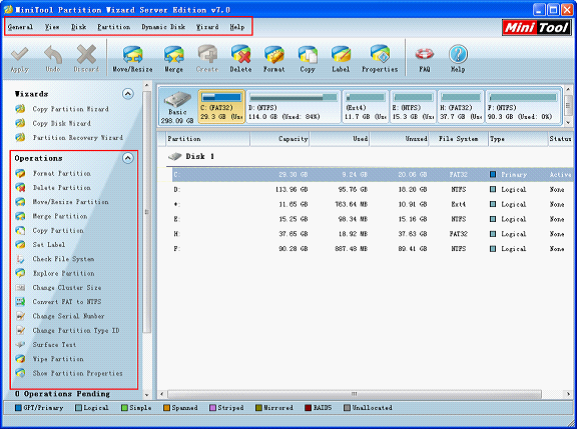Screen dimensions: 577x430
Task: Sort by the Type column header
Action: (518, 139)
